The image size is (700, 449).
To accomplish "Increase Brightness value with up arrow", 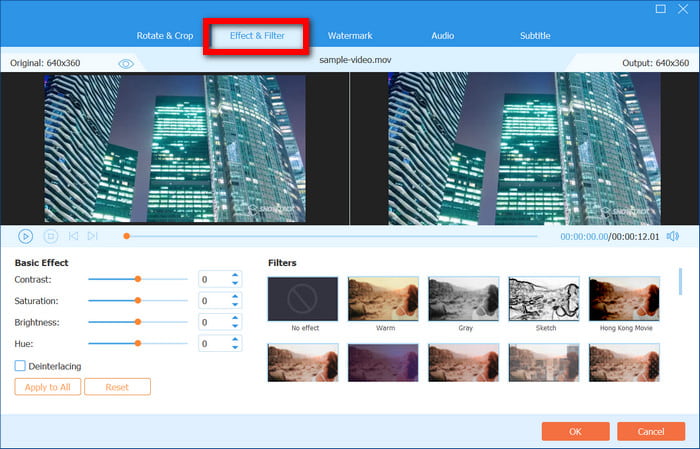I will [x=235, y=318].
